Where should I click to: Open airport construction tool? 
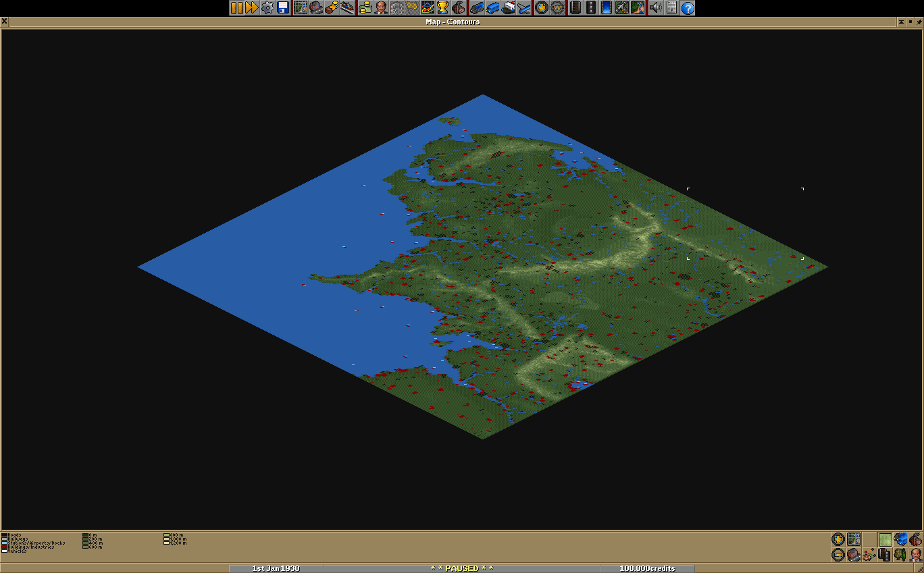621,8
